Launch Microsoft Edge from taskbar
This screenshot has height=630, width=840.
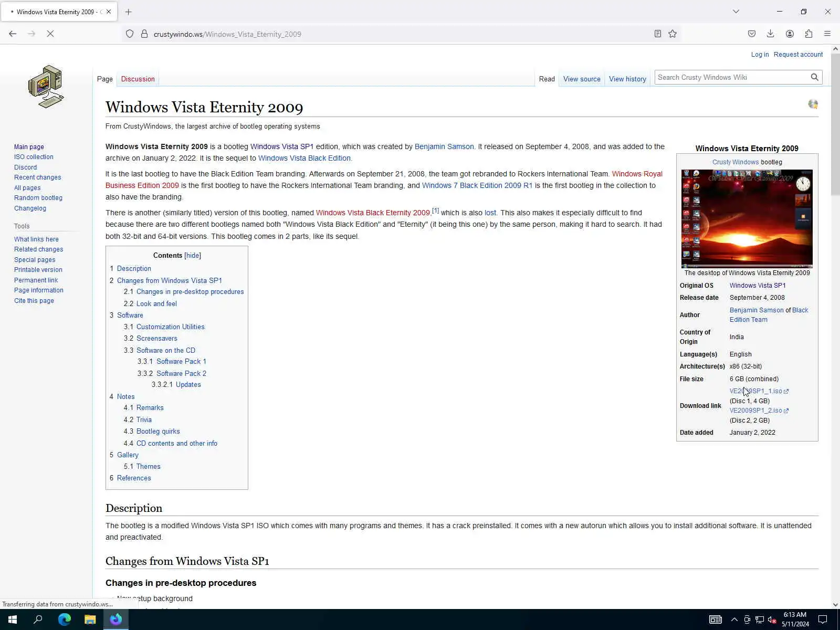point(64,619)
